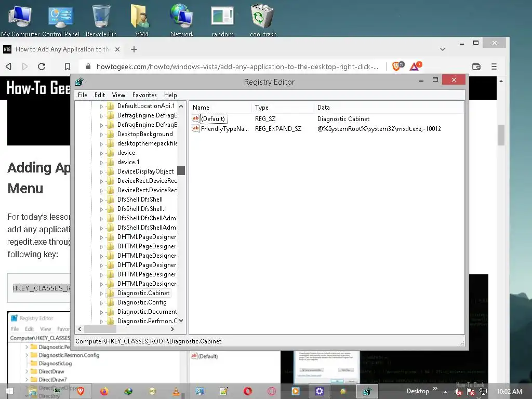Click the folder icon of desktopthemepackfile
532x399 pixels.
point(110,143)
